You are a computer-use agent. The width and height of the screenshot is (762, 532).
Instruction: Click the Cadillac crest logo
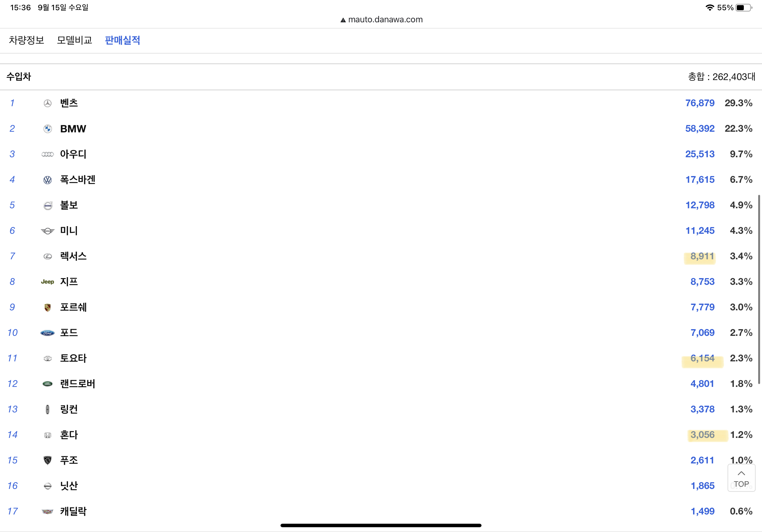pos(48,512)
